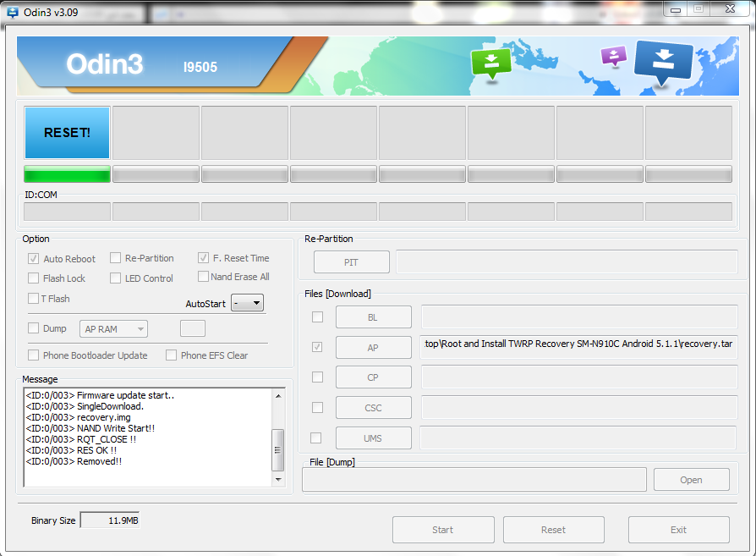Click the 'Removed!!' log line
Viewport: 756px width, 556px height.
[x=74, y=461]
